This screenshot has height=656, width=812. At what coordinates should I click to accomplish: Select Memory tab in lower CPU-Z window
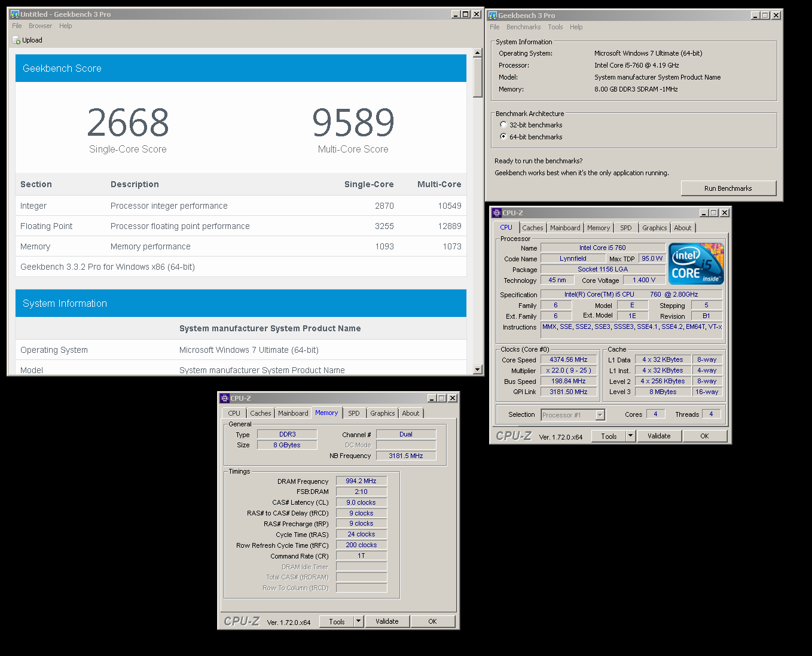(326, 413)
